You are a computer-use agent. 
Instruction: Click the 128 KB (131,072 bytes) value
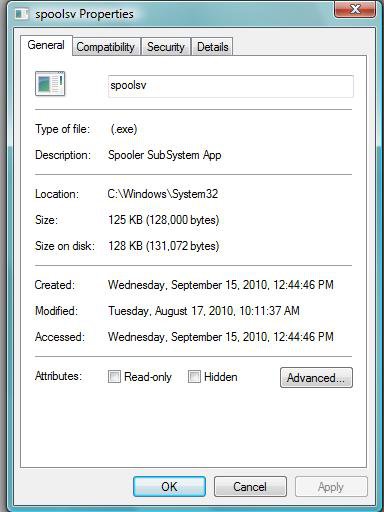pos(164,246)
